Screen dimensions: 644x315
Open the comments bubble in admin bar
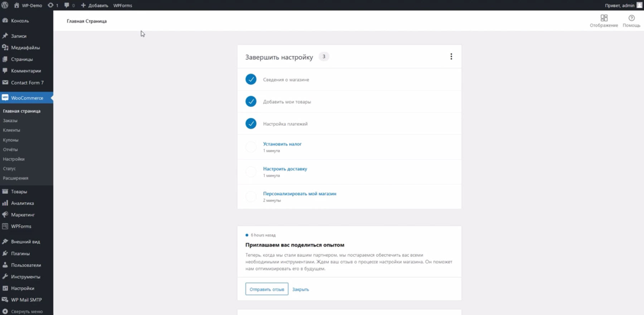click(x=67, y=5)
